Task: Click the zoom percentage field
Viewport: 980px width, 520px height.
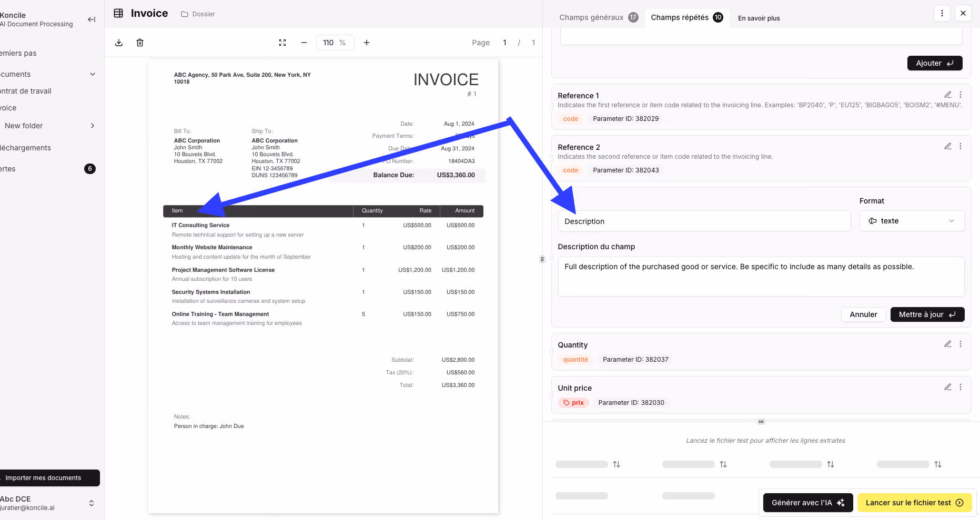Action: [335, 43]
